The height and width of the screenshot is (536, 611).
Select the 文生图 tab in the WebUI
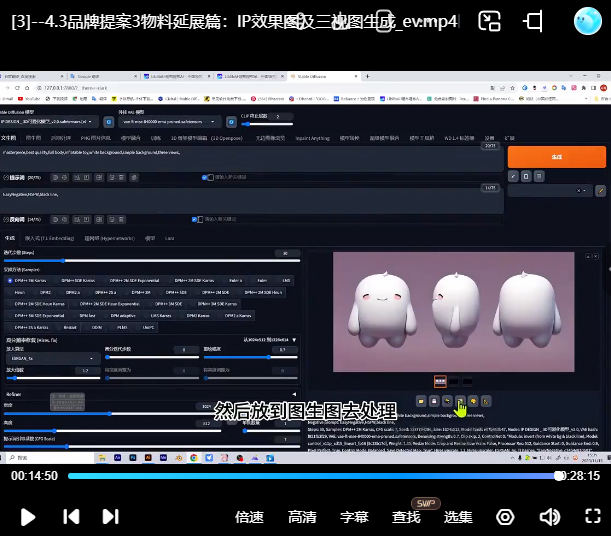point(9,138)
